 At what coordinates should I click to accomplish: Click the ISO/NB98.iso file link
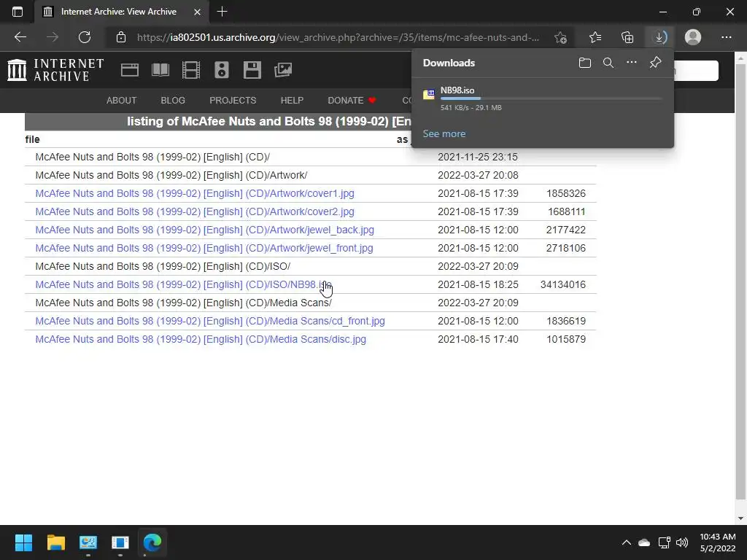(x=183, y=285)
